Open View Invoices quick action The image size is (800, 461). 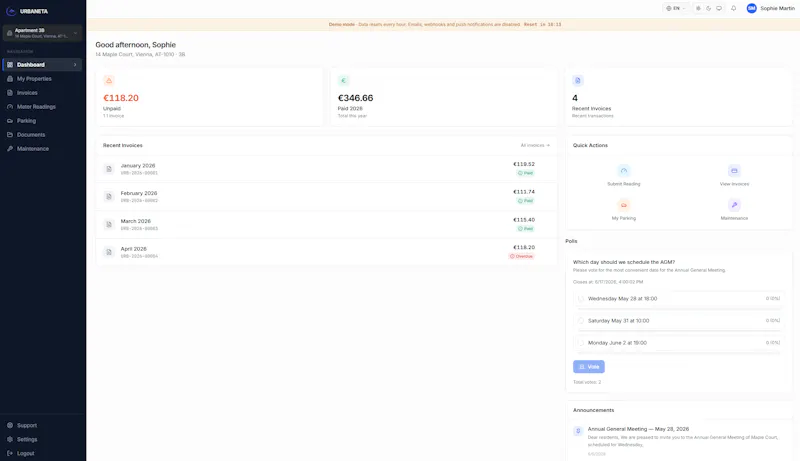click(x=734, y=175)
